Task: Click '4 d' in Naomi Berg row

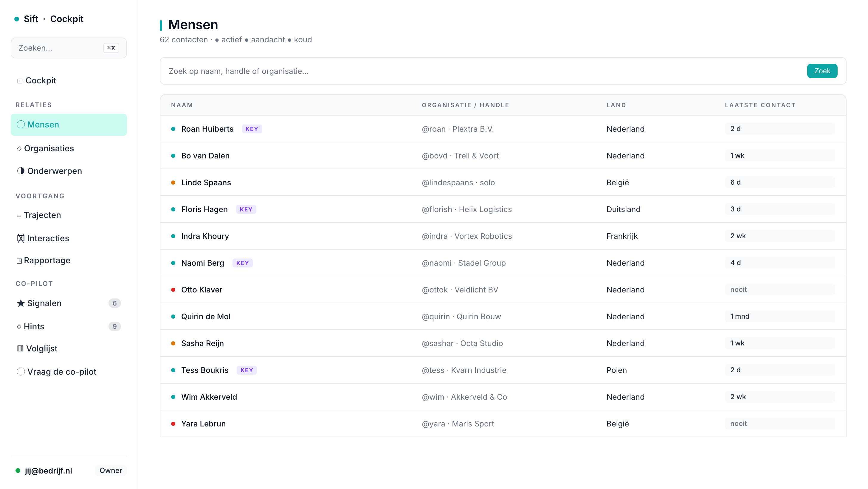Action: pyautogui.click(x=780, y=263)
